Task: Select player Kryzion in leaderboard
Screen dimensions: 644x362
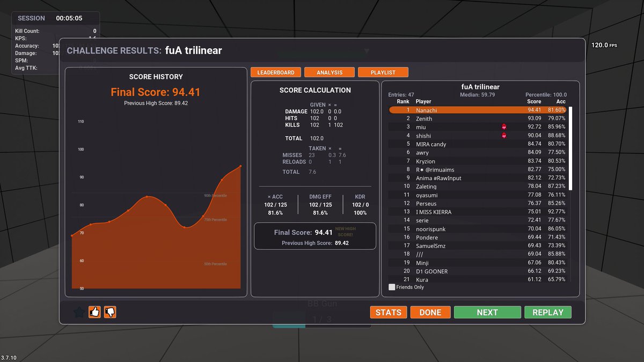Action: pyautogui.click(x=478, y=161)
